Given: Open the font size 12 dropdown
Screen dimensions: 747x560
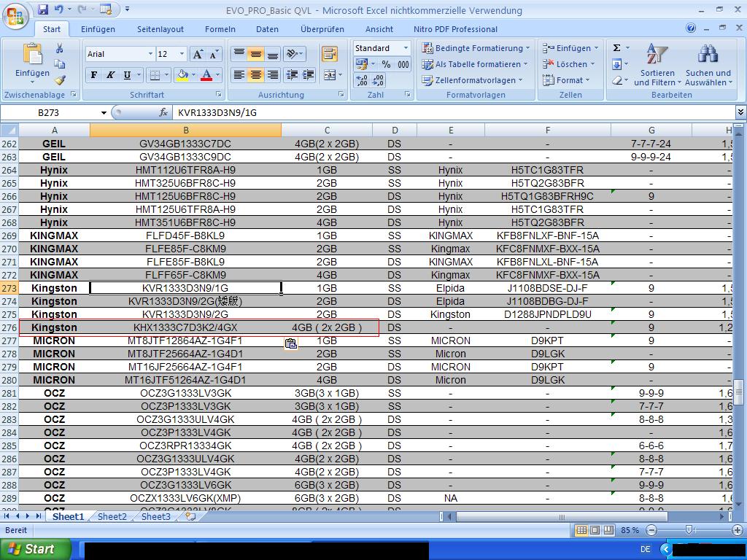Looking at the screenshot, I should coord(182,54).
